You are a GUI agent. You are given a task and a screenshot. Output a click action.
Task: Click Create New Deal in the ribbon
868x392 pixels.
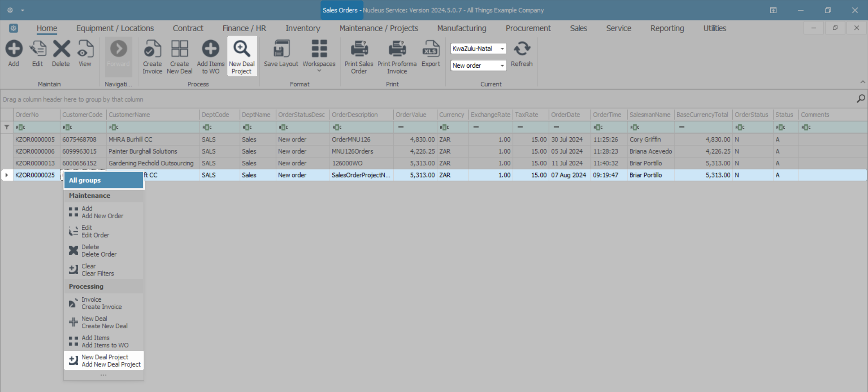click(179, 57)
